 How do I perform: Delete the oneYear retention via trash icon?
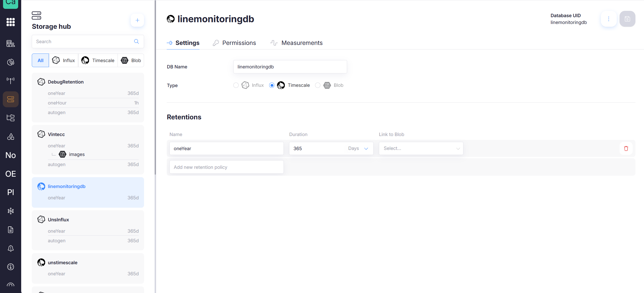click(626, 148)
